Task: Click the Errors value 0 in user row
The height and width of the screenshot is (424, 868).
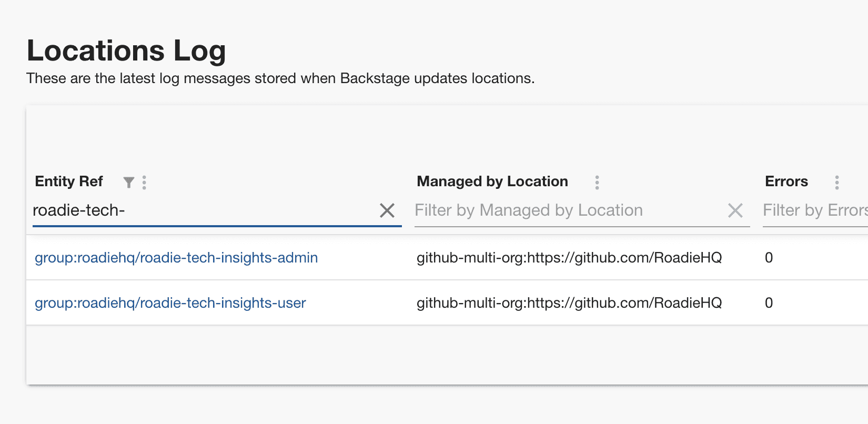Action: coord(769,303)
